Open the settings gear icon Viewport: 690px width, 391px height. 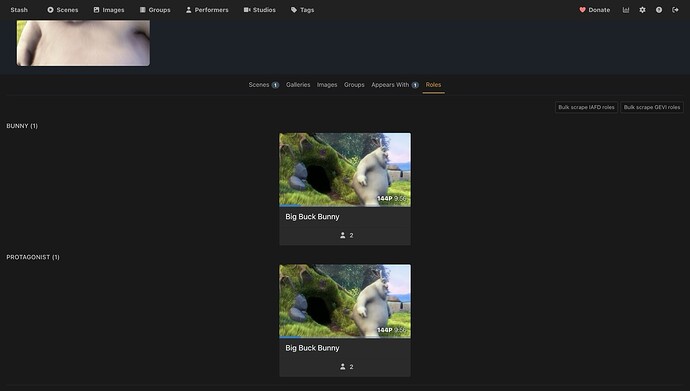642,10
